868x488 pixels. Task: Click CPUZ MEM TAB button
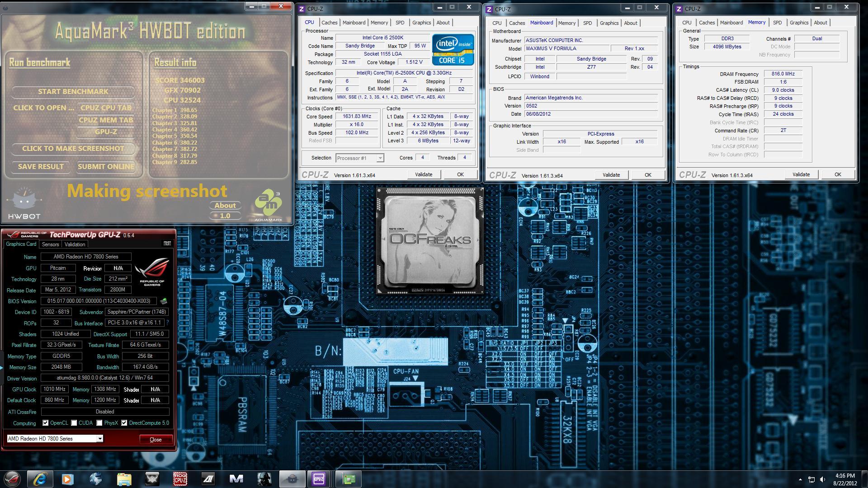[x=106, y=120]
